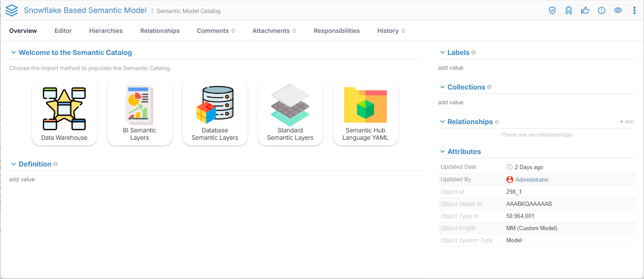Click the certification shield icon in header

552,10
